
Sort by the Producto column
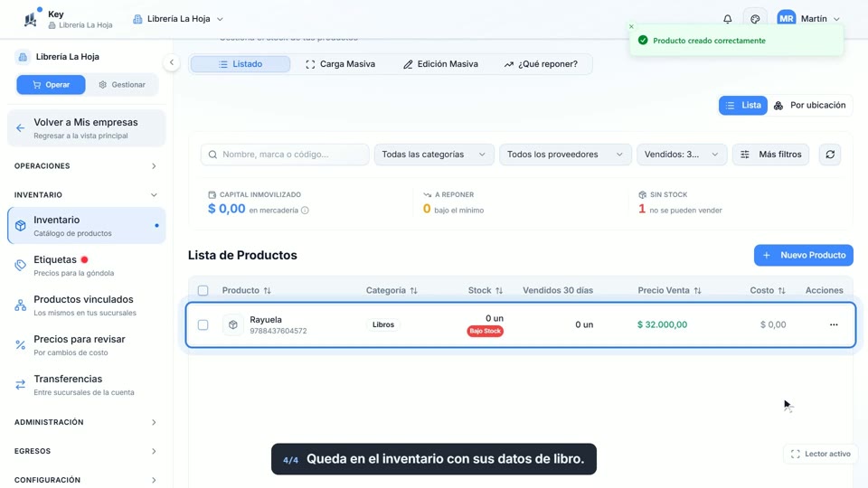246,290
